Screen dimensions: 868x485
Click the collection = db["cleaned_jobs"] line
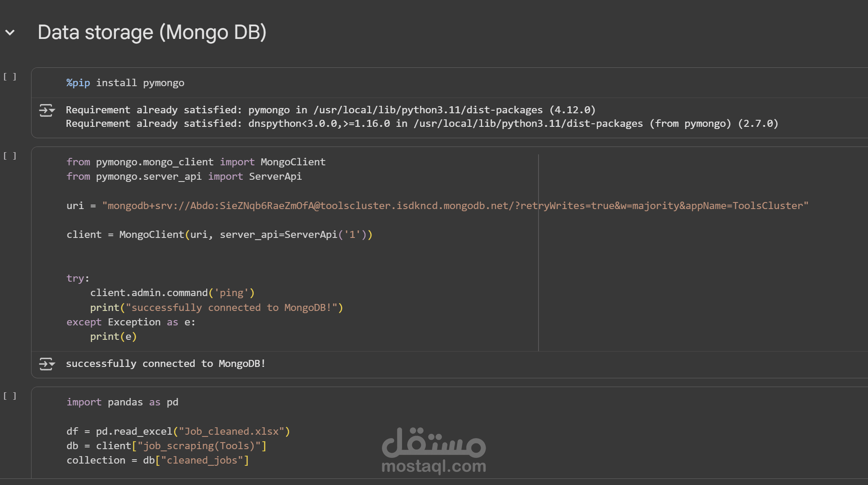(157, 461)
